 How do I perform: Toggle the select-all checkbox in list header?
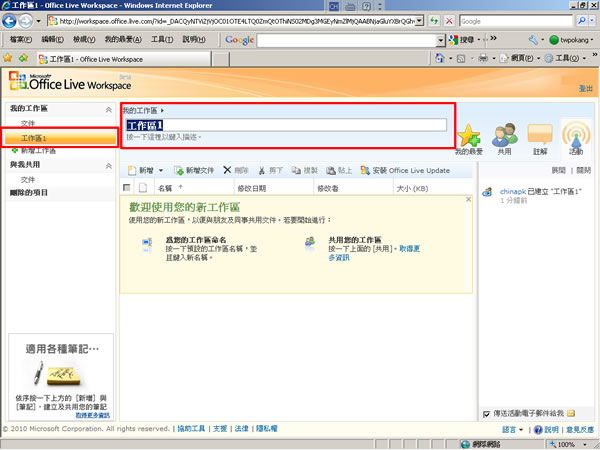click(x=127, y=188)
